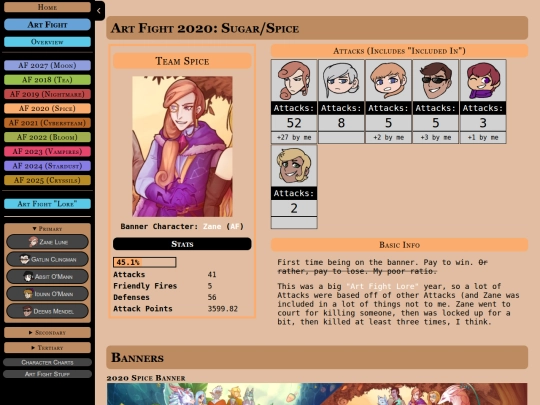Click the Defenses value 56
Viewport: 540px width, 405px height.
pos(212,297)
